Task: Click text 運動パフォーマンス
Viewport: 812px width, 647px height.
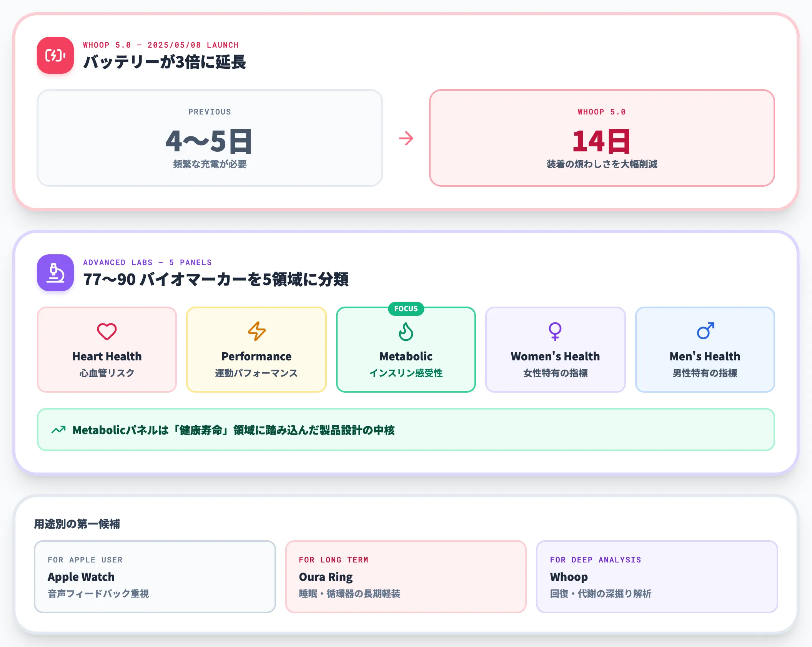Action: coord(256,373)
